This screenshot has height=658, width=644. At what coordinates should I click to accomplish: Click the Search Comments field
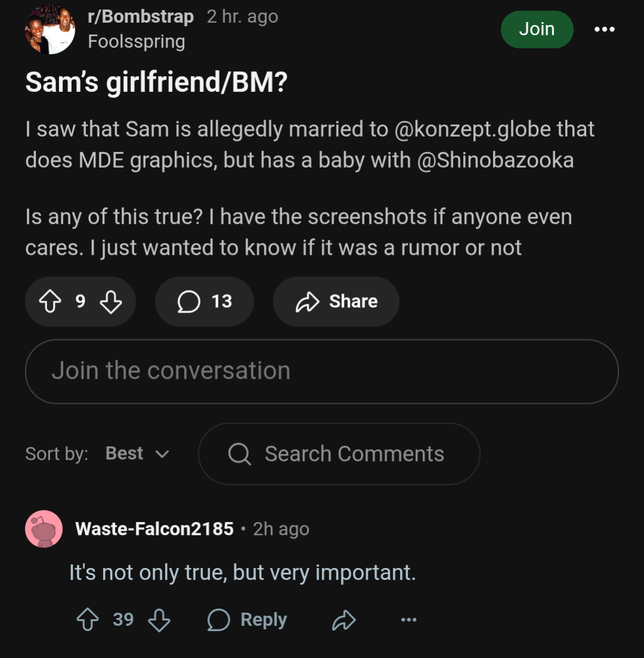(354, 454)
